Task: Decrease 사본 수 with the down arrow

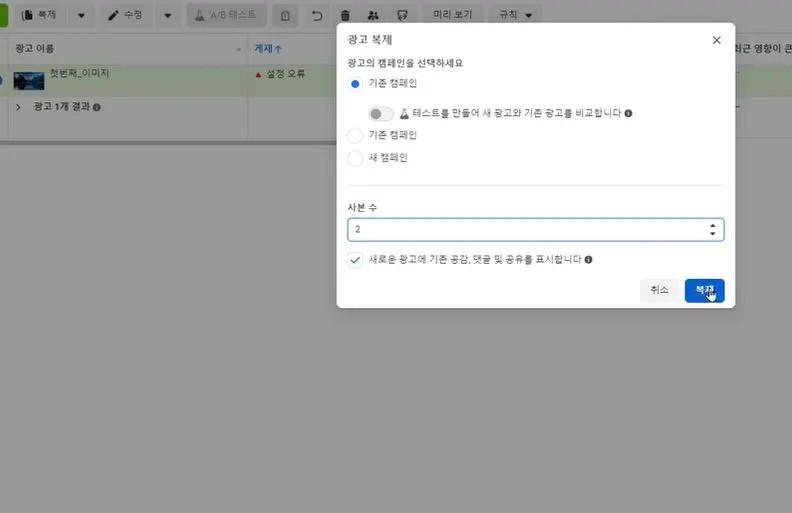Action: click(713, 234)
